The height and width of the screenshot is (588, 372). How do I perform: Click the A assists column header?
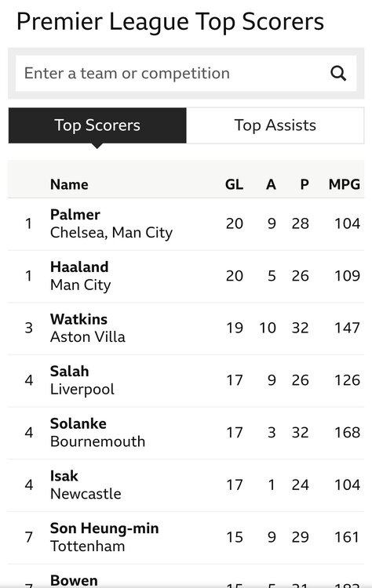click(x=271, y=184)
